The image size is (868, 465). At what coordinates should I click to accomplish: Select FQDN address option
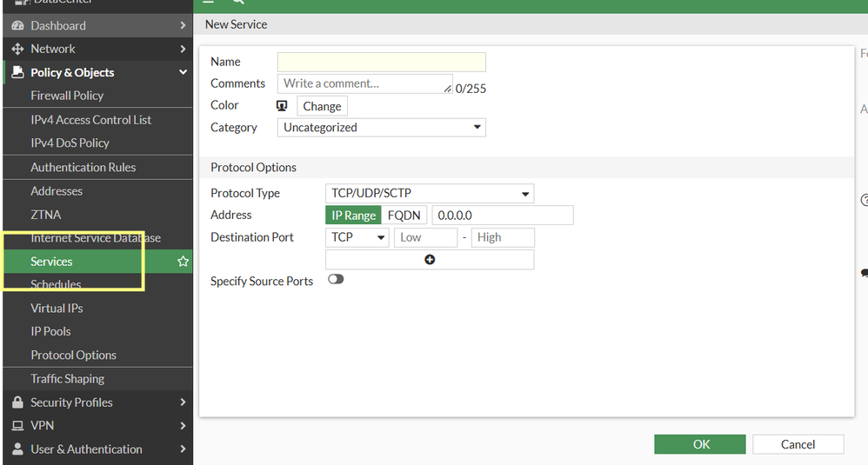pyautogui.click(x=404, y=216)
